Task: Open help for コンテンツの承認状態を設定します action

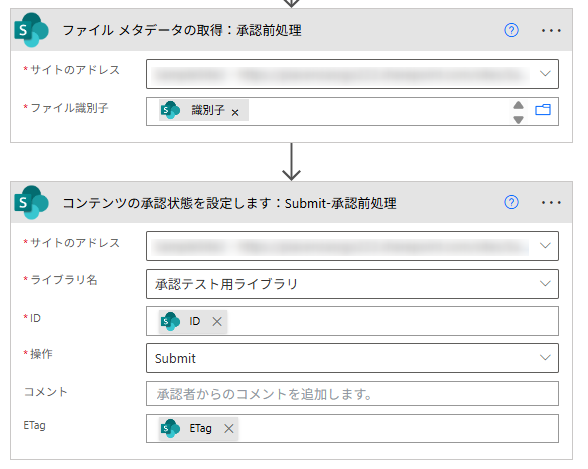Action: [511, 202]
